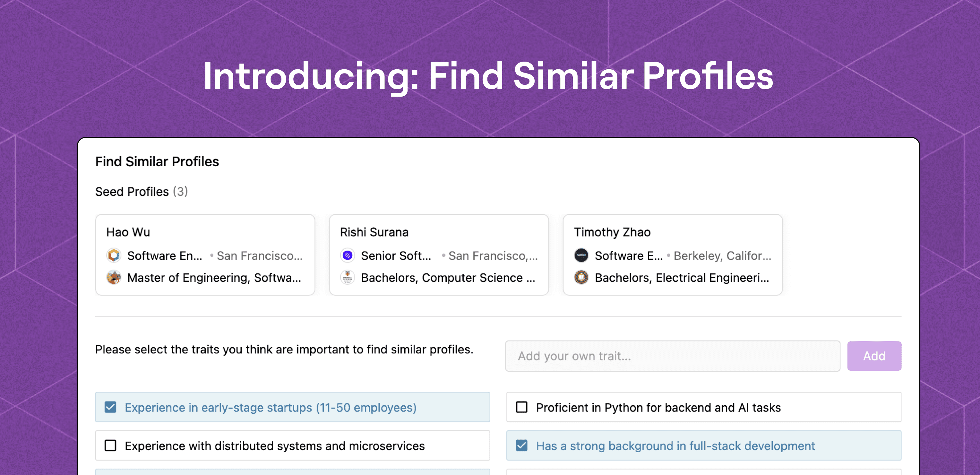Click the Seed Profiles (3) heading
This screenshot has height=475, width=980.
pos(142,192)
